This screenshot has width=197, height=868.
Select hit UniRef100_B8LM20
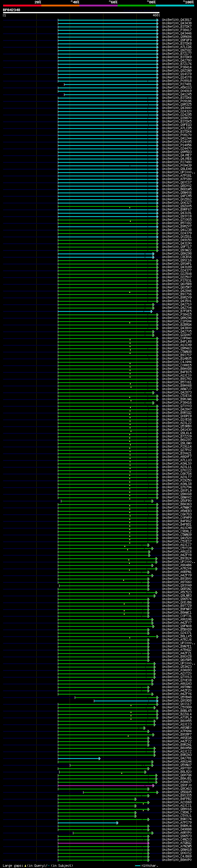[176, 772]
